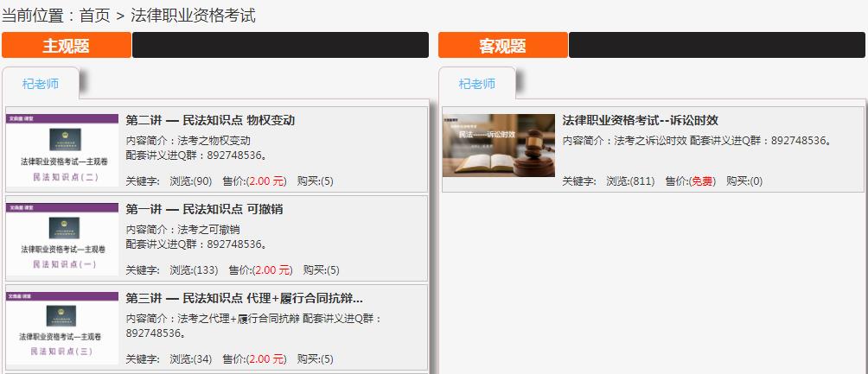Screen dimensions: 868x374
Task: Open title 第三讲 代理+履行合同抗辩
Action: tap(244, 299)
